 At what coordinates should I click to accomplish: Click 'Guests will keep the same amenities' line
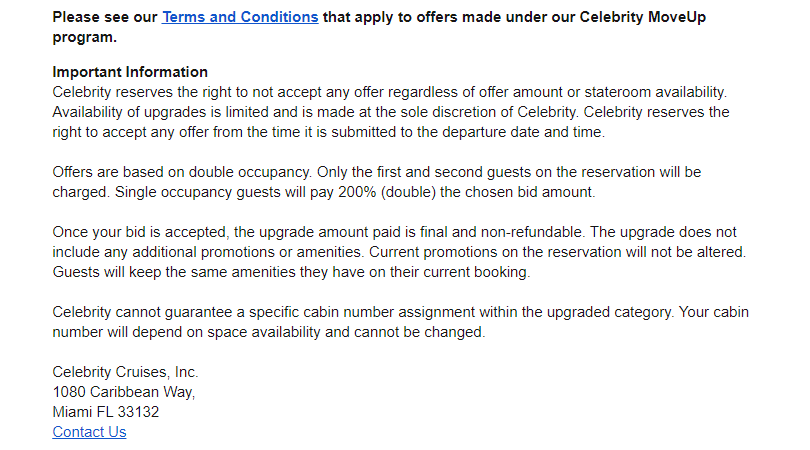pyautogui.click(x=291, y=272)
